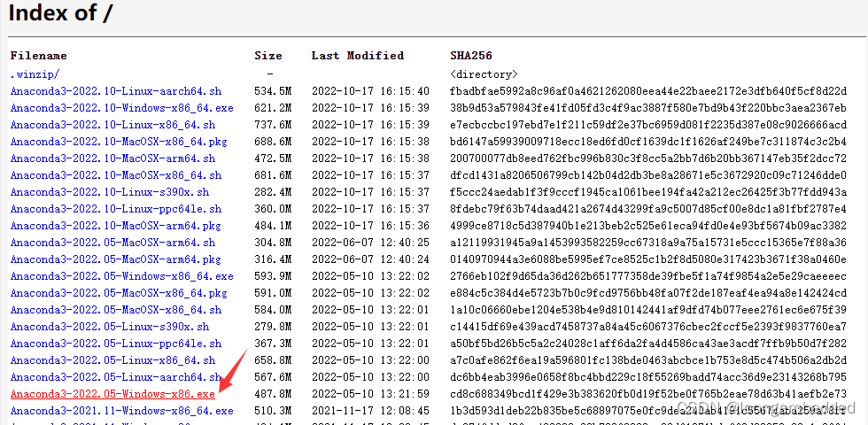
Task: Select the 487.8M size value
Action: 273,394
